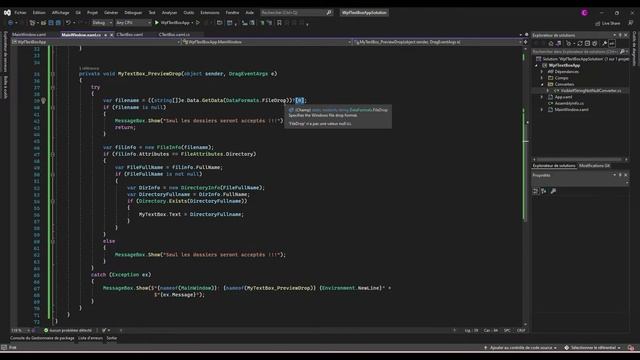
Task: Click the Save All icon in toolbar
Action: (58, 23)
